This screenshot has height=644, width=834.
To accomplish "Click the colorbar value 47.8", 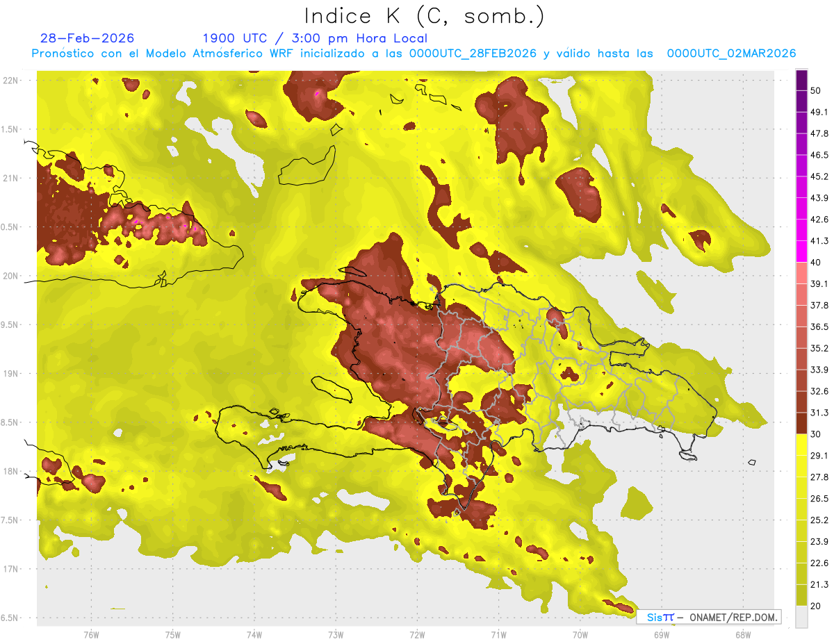I will (820, 133).
